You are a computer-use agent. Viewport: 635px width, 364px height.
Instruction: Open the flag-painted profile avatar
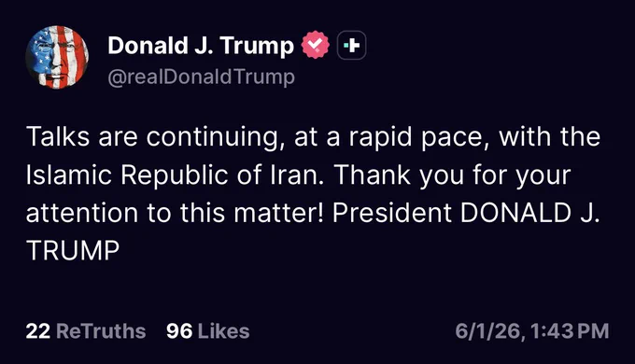click(57, 57)
